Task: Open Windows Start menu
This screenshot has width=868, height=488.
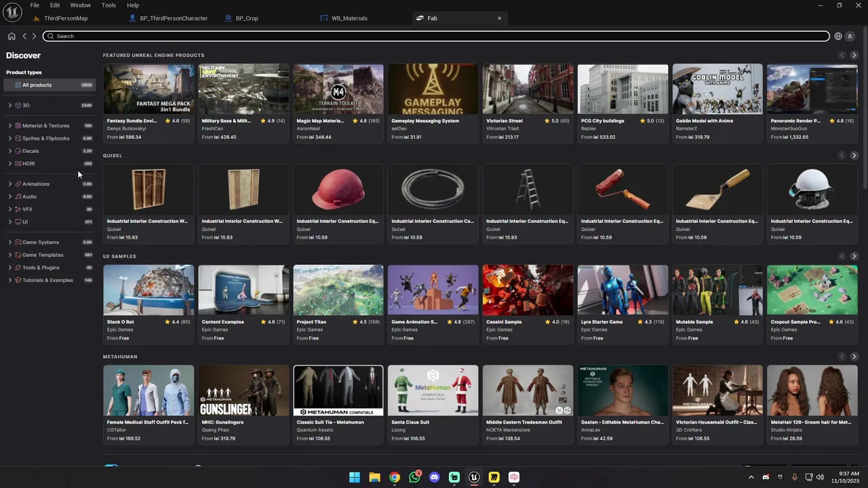Action: coord(355,477)
